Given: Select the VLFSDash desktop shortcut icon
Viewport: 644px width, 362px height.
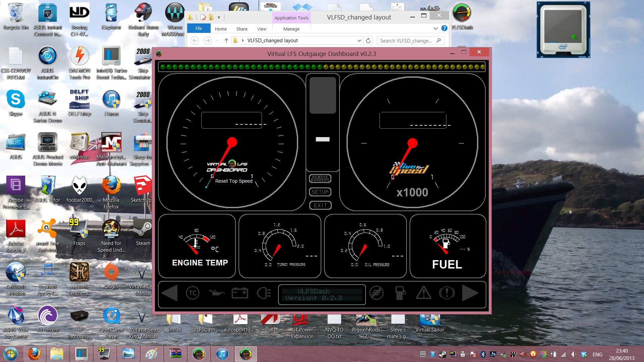Looking at the screenshot, I should coord(462,16).
